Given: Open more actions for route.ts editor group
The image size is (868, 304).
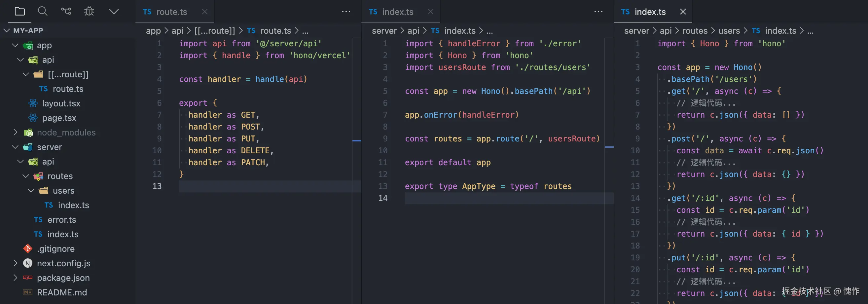Looking at the screenshot, I should [x=346, y=12].
